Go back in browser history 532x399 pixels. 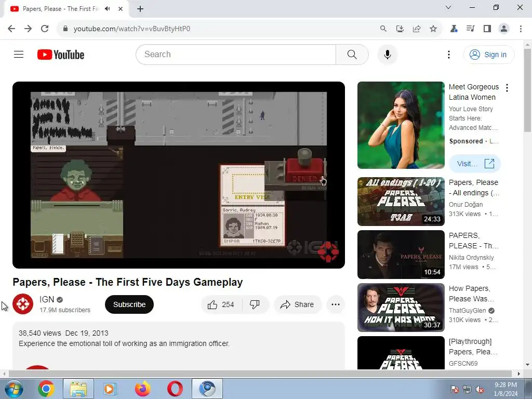tap(11, 29)
